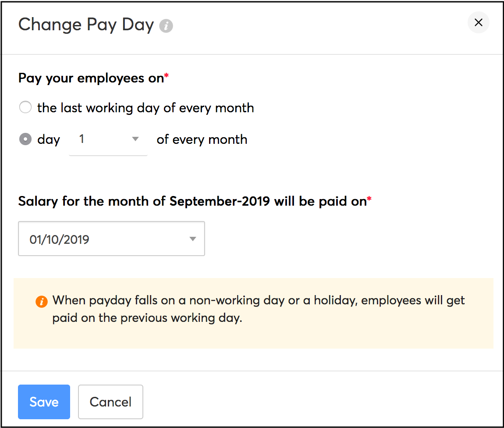The width and height of the screenshot is (504, 428).
Task: Click "the last working day of every month" label
Action: 146,108
